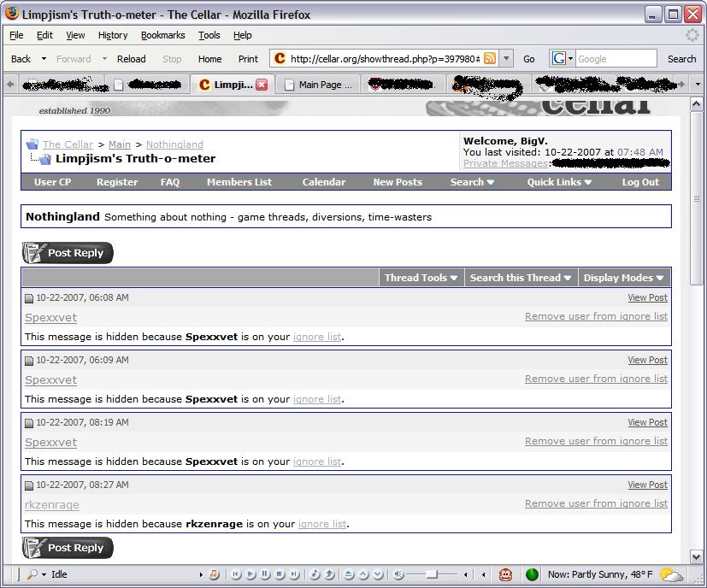Open the forum Search dropdown in navbar

click(x=472, y=182)
